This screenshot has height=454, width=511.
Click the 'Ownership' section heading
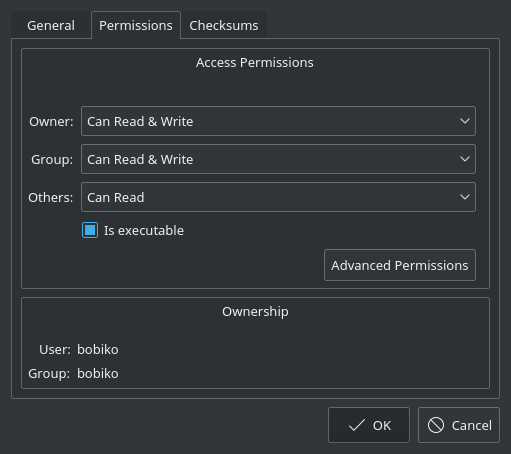255,312
